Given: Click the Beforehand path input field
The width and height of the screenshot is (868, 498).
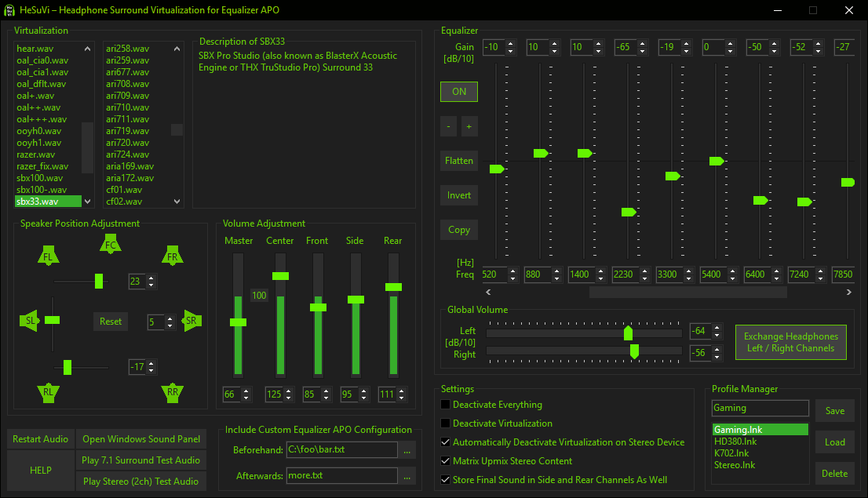Looking at the screenshot, I should 341,450.
